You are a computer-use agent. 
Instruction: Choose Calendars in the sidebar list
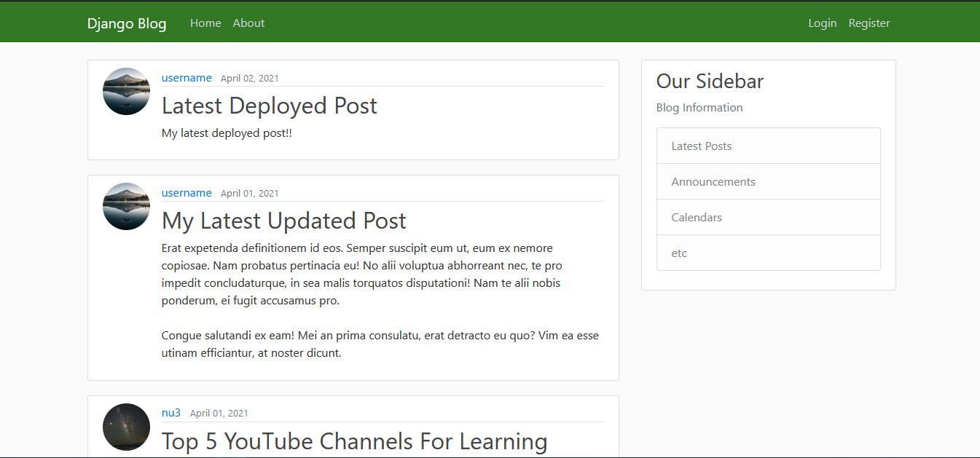(x=769, y=217)
